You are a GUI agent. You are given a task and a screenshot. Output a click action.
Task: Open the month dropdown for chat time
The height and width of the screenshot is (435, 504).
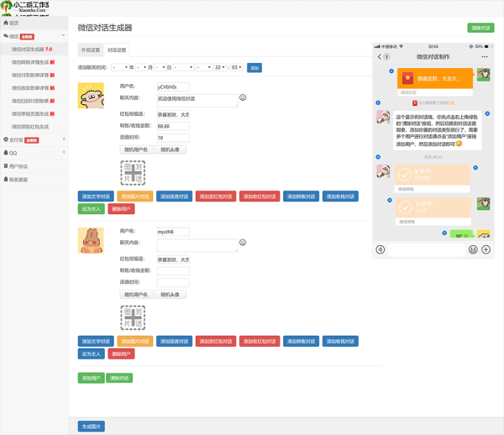pyautogui.click(x=141, y=67)
